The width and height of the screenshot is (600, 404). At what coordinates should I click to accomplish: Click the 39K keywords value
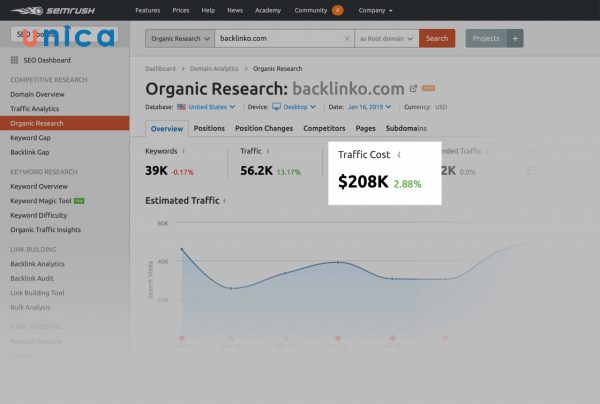point(156,171)
